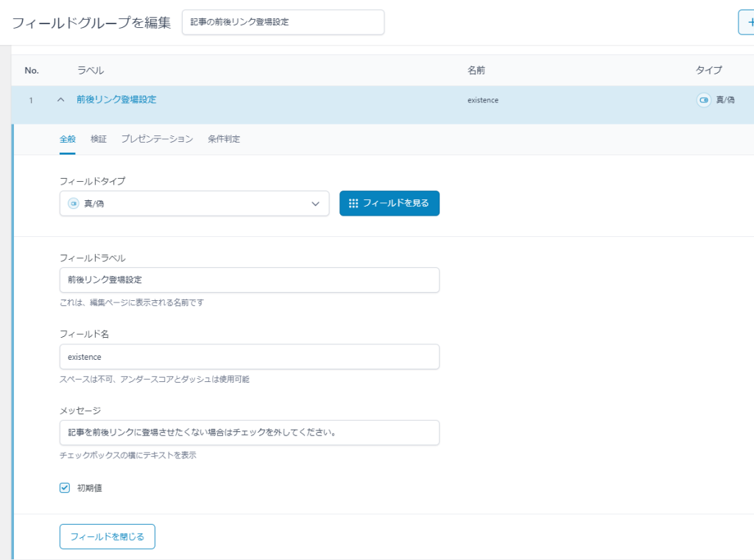Focus the field group title input

coord(283,22)
